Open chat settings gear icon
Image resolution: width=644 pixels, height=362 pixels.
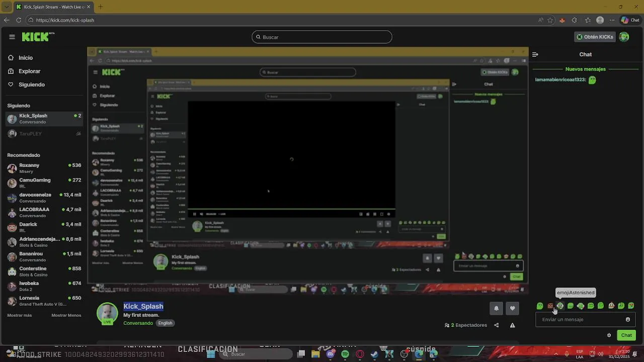pos(609,335)
